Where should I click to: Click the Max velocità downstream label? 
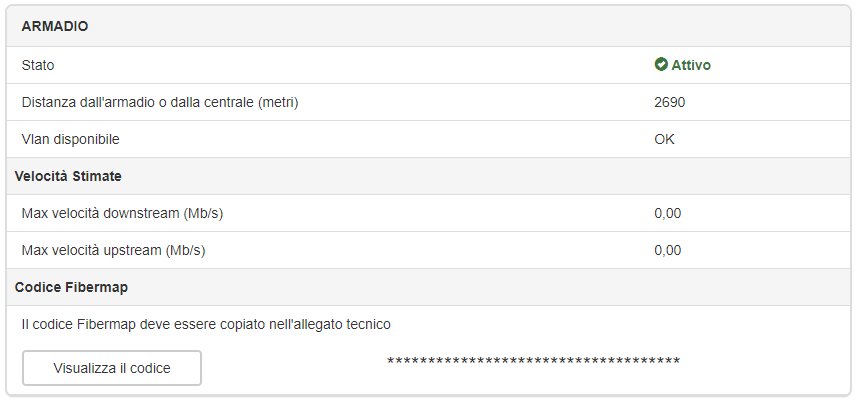[x=122, y=213]
